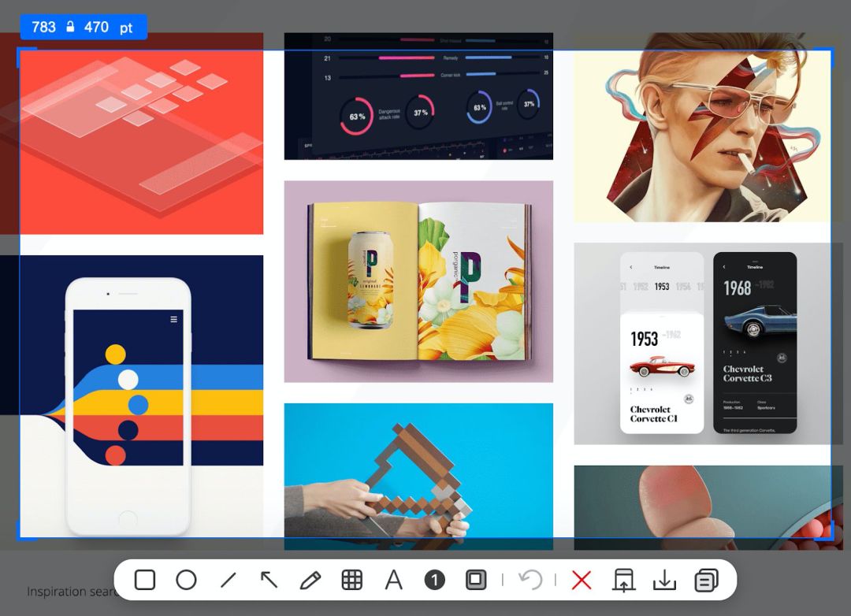Viewport: 851px width, 616px height.
Task: Copy the capture to clipboard
Action: [x=705, y=579]
